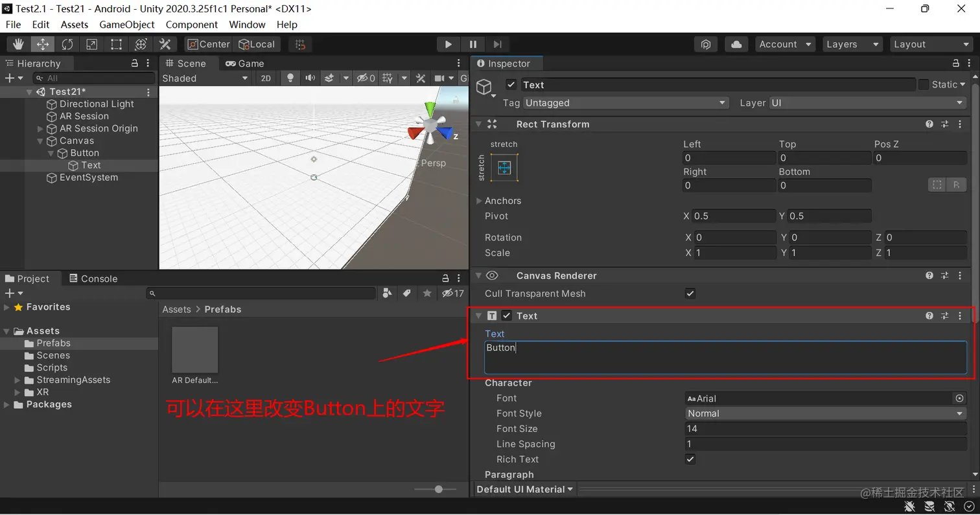Select the Rect tool
The image size is (980, 515).
click(116, 44)
